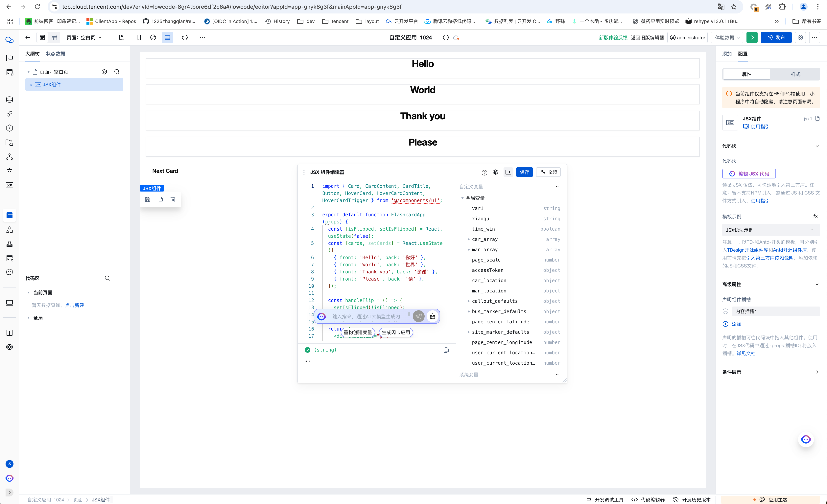
Task: Toggle the side panel layout icon in JSX editor
Action: tap(508, 172)
